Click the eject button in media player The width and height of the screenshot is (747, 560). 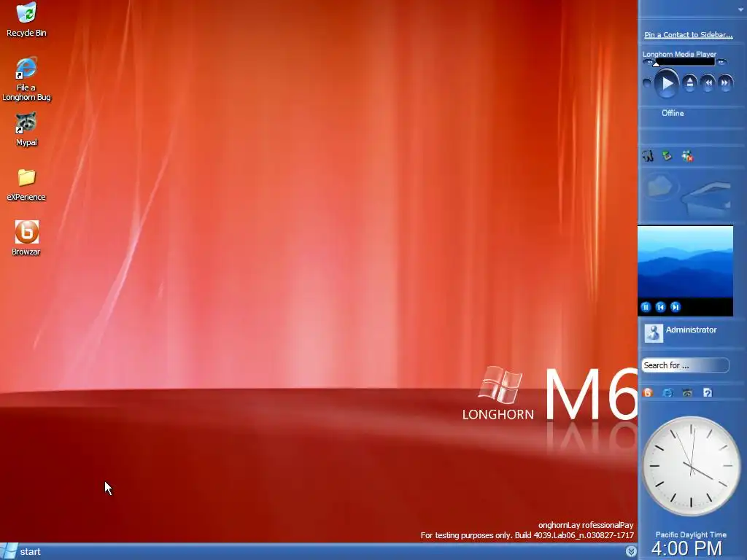point(689,83)
